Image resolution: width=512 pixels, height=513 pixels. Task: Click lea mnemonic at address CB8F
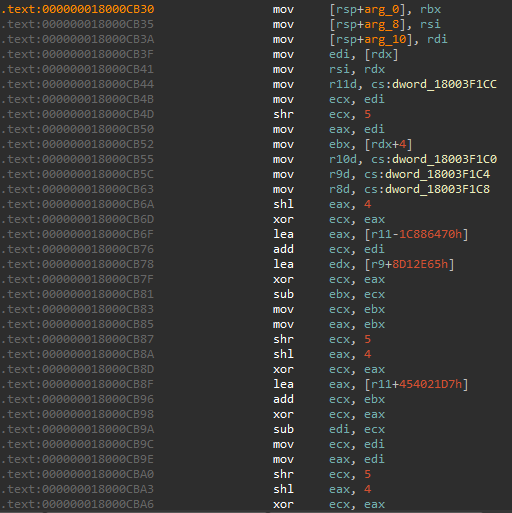coord(283,384)
